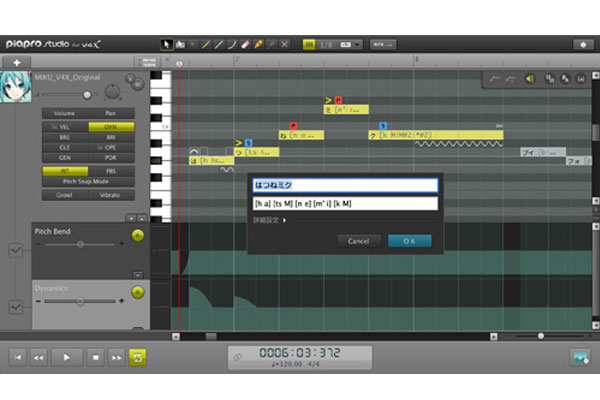Click the rewind button

[39, 358]
